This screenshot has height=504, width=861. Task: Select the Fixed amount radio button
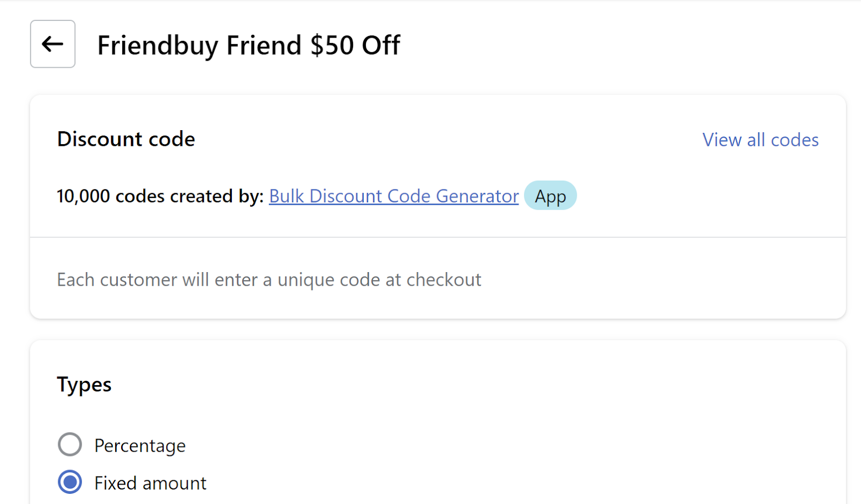tap(70, 482)
